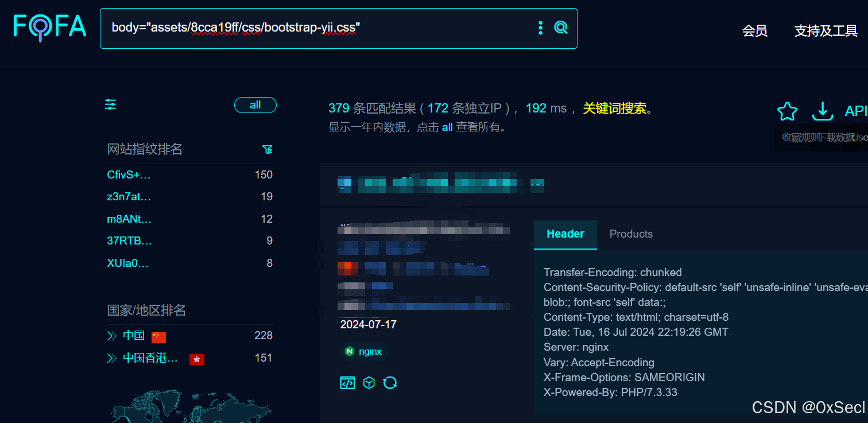Click the China flag icon
Screen dimensions: 868x423
pos(158,337)
